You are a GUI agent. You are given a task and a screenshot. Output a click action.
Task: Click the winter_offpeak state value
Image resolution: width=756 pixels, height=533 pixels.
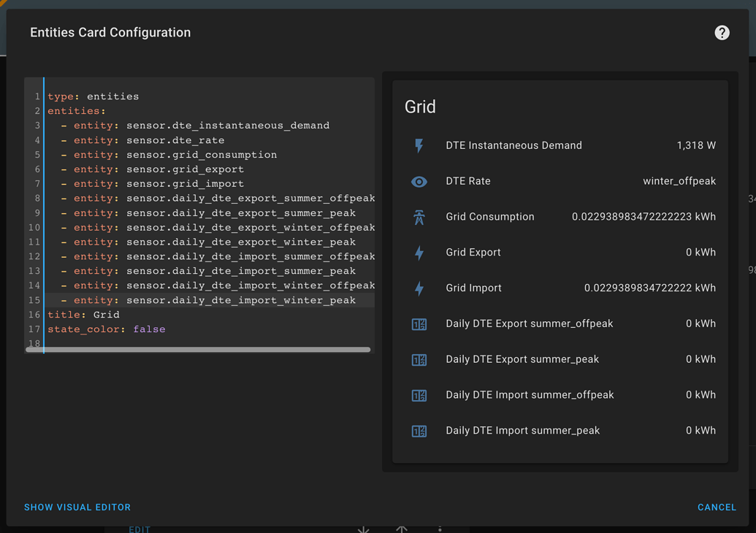pos(678,181)
